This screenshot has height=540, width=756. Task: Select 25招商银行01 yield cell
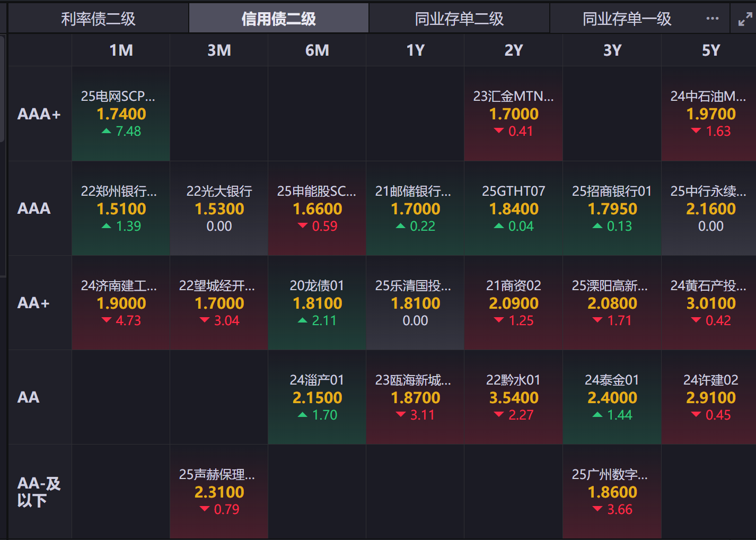click(x=612, y=208)
